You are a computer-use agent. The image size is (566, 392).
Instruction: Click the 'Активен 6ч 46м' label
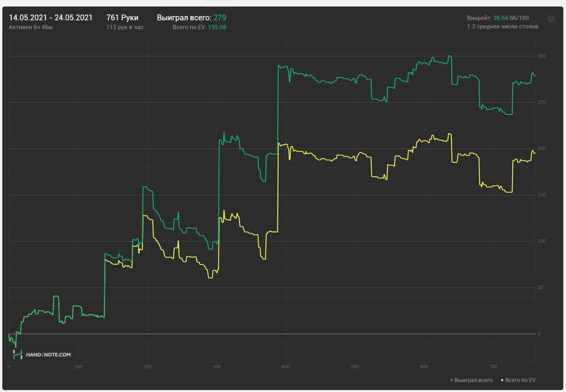pos(31,27)
